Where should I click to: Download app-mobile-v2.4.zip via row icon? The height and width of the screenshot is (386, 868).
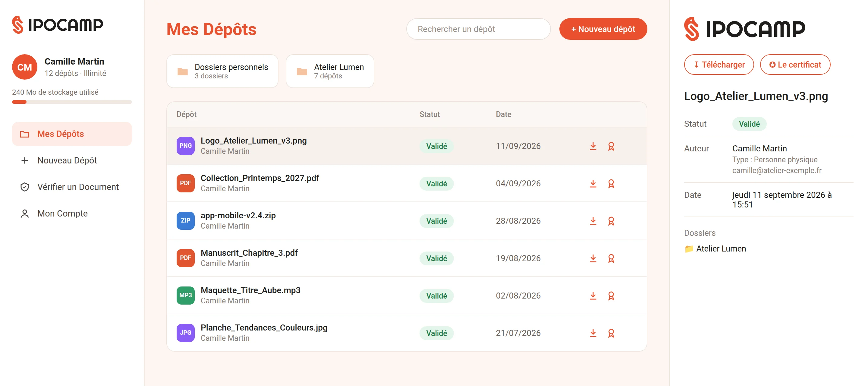pos(593,221)
